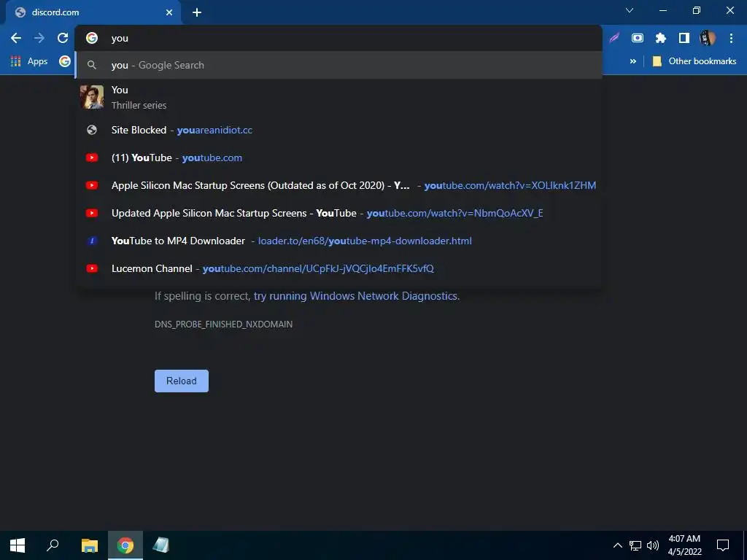Click the screen capture extension icon

(638, 38)
